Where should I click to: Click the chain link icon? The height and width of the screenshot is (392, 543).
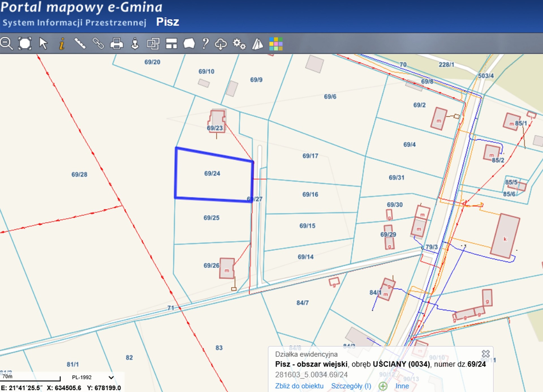pos(98,44)
